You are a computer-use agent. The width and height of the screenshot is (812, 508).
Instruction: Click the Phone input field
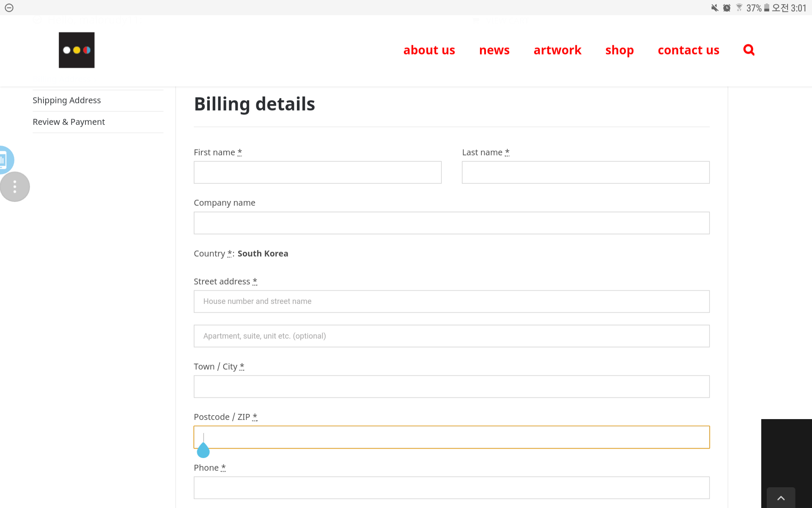[x=452, y=488]
